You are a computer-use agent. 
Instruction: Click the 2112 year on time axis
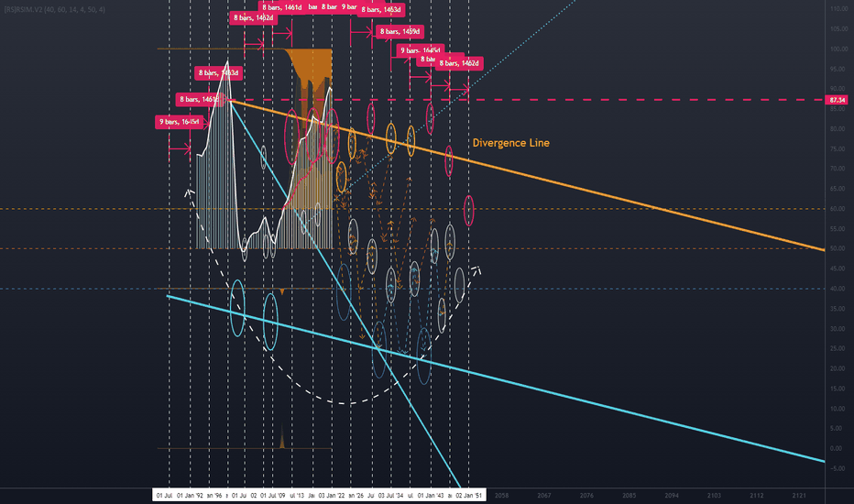(x=757, y=495)
